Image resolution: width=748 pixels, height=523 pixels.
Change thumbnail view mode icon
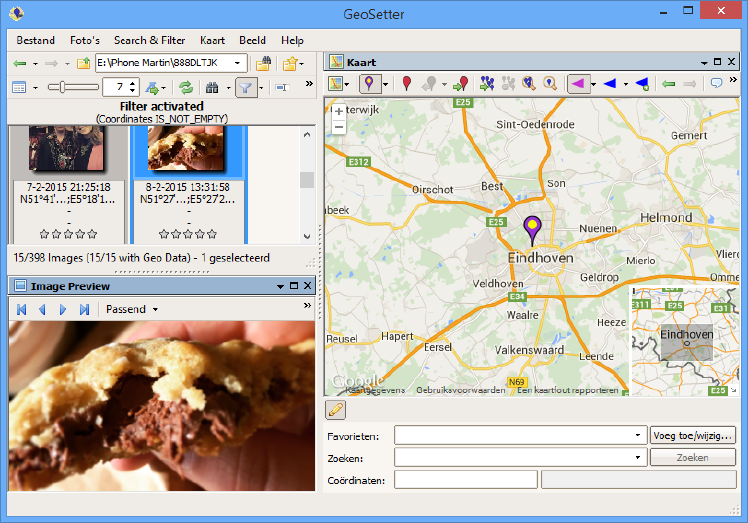19,87
